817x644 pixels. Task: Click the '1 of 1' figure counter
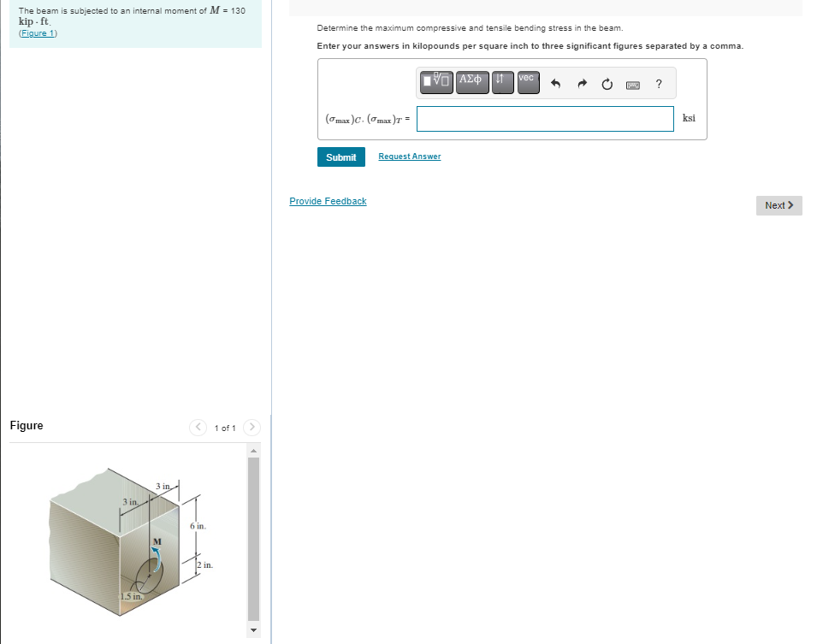225,428
